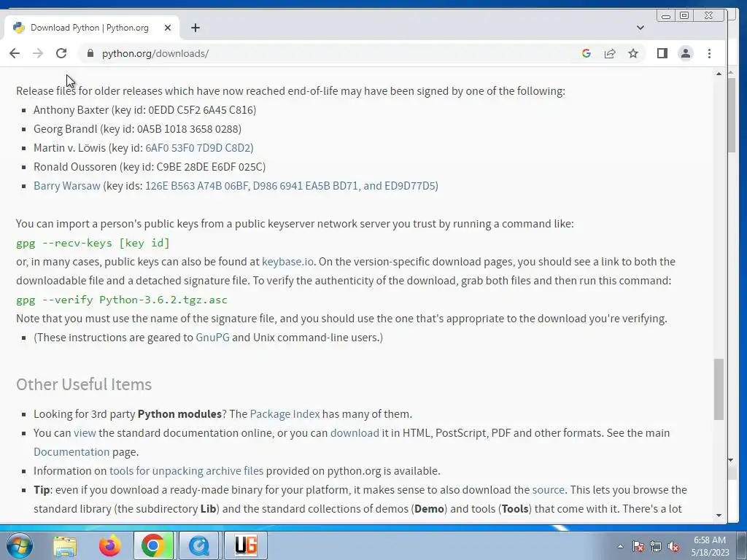Click the Google icon in address bar

(x=587, y=53)
